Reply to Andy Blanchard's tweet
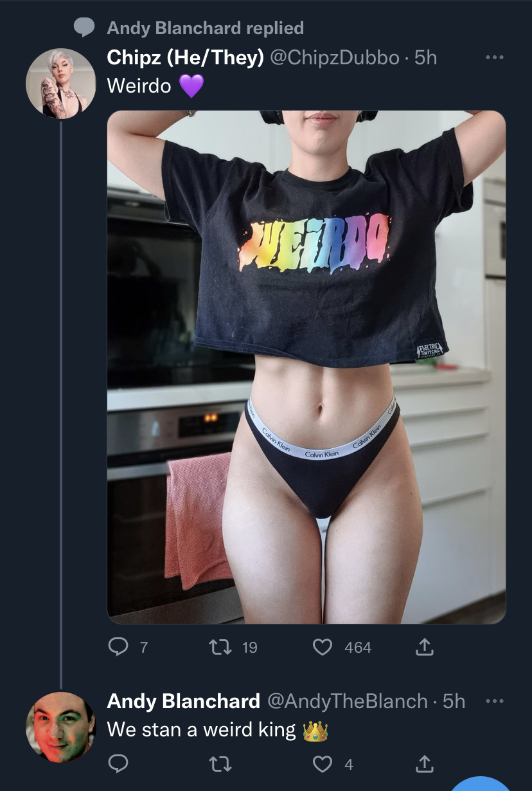Image resolution: width=532 pixels, height=791 pixels. [x=118, y=764]
